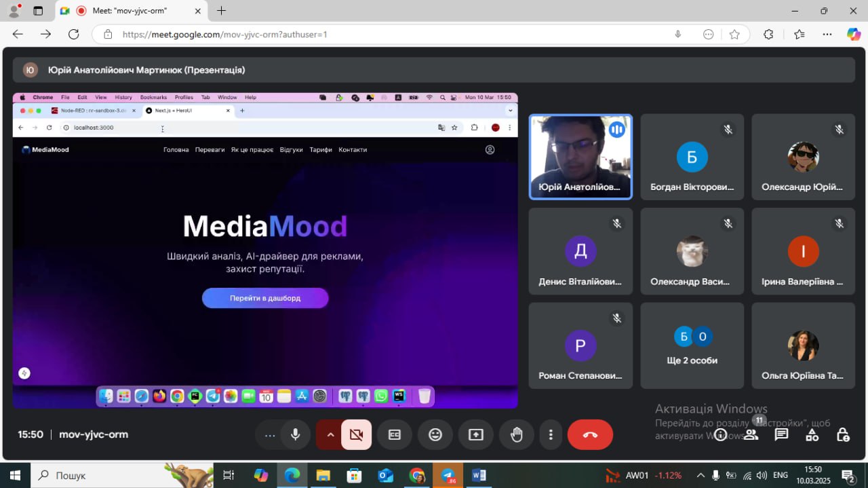868x488 pixels.
Task: Select Богдан Вікторович's participant tile
Action: 692,157
